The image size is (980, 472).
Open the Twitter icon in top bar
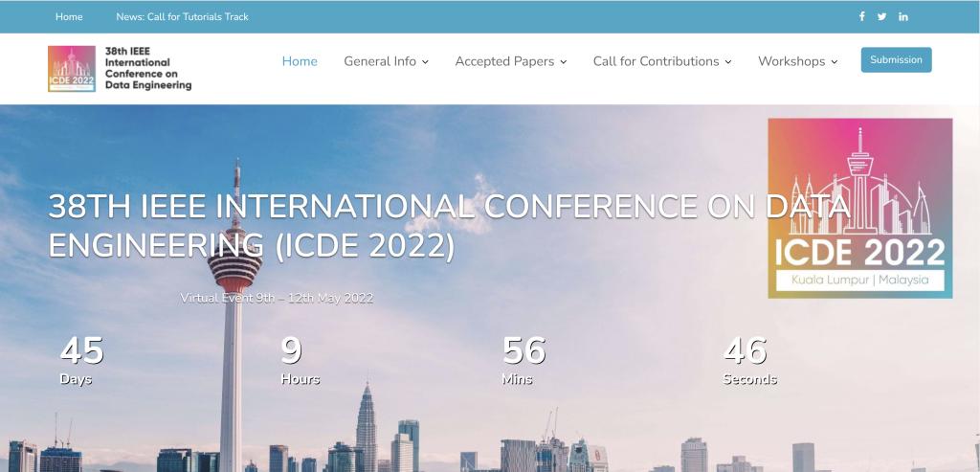click(881, 17)
